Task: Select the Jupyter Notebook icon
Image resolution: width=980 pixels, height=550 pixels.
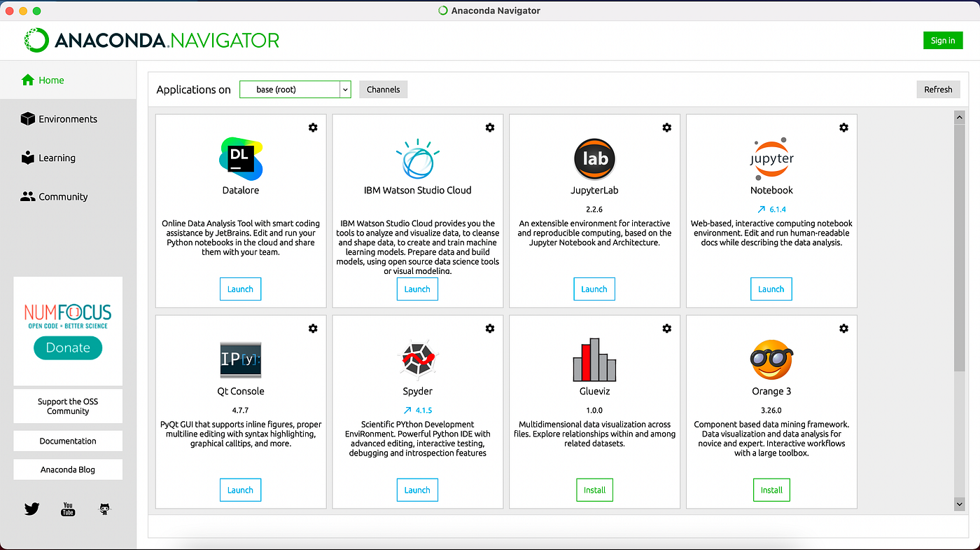Action: [771, 158]
